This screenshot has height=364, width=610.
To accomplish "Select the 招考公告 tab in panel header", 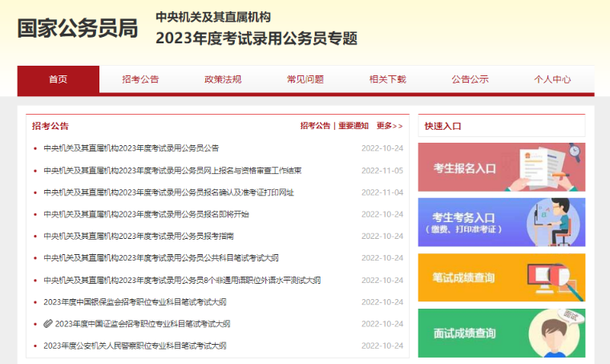I will pyautogui.click(x=315, y=126).
